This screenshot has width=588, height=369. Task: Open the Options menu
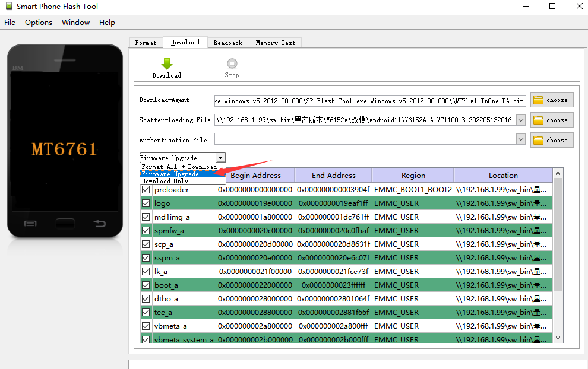(39, 23)
